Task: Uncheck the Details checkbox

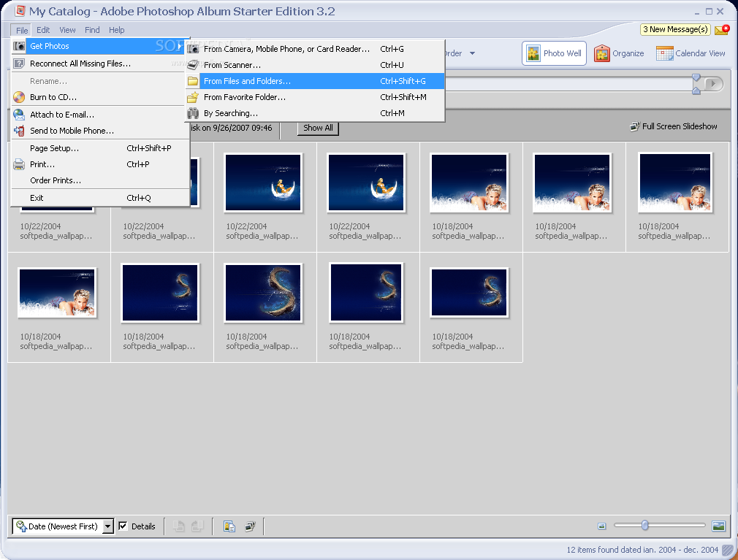Action: click(123, 526)
